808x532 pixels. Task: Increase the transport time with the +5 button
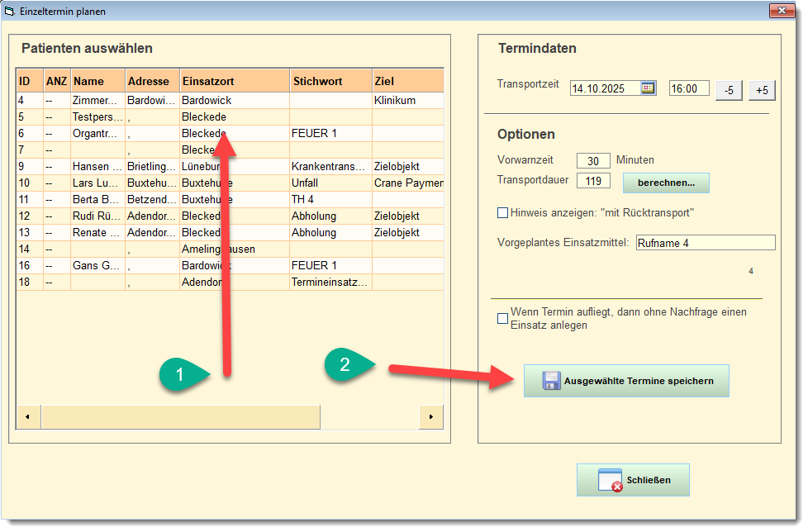tap(761, 90)
